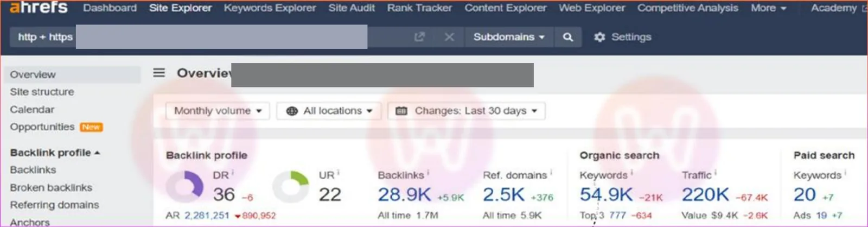The height and width of the screenshot is (227, 868).
Task: Open Rank Tracker
Action: pos(419,8)
